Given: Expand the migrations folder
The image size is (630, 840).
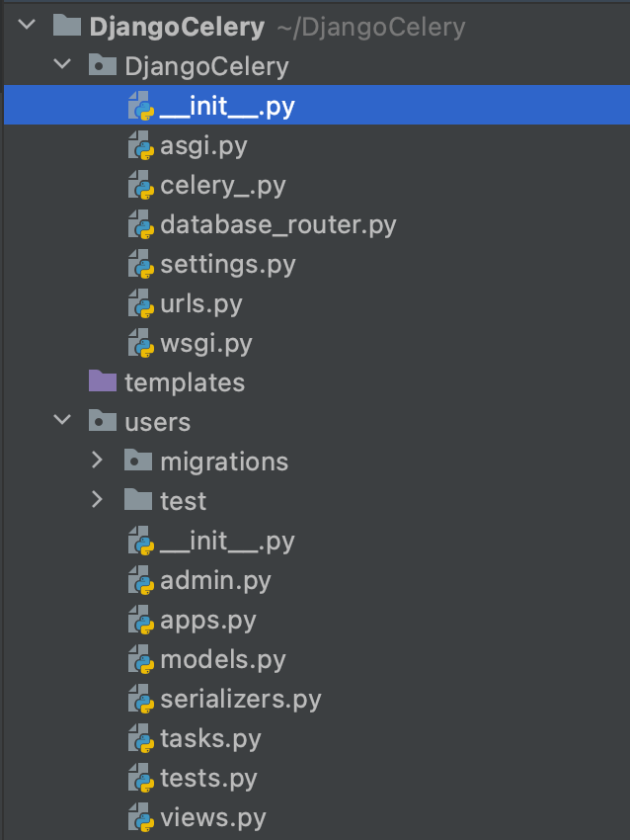Looking at the screenshot, I should pyautogui.click(x=97, y=461).
